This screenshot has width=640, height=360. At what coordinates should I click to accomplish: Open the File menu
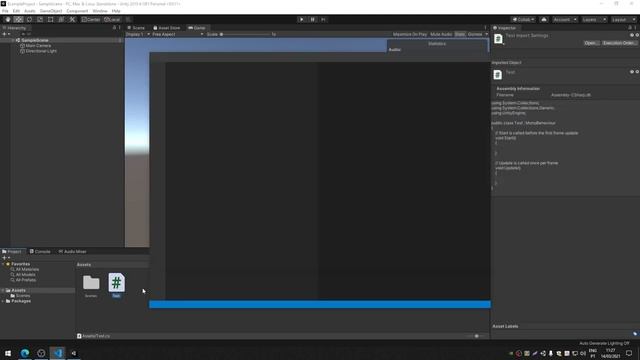click(x=5, y=11)
